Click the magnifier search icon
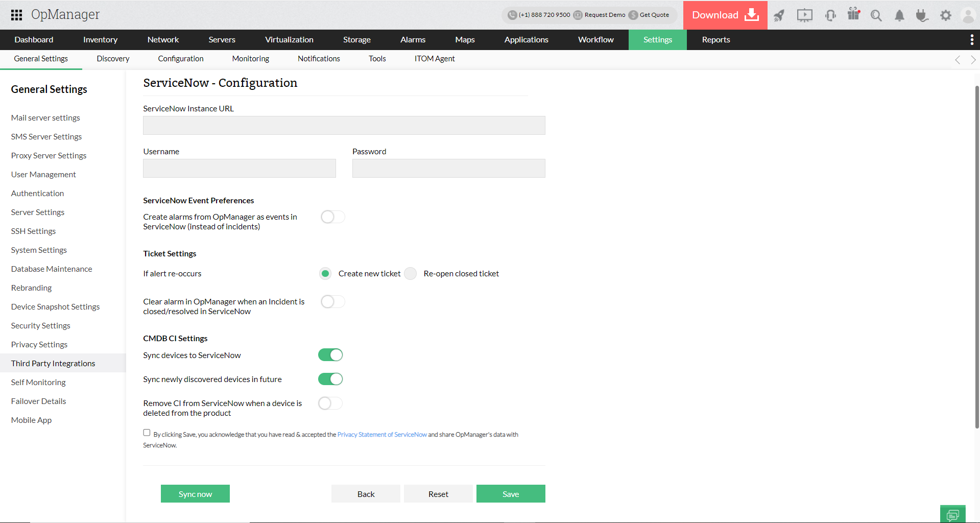Image resolution: width=980 pixels, height=523 pixels. coord(876,15)
